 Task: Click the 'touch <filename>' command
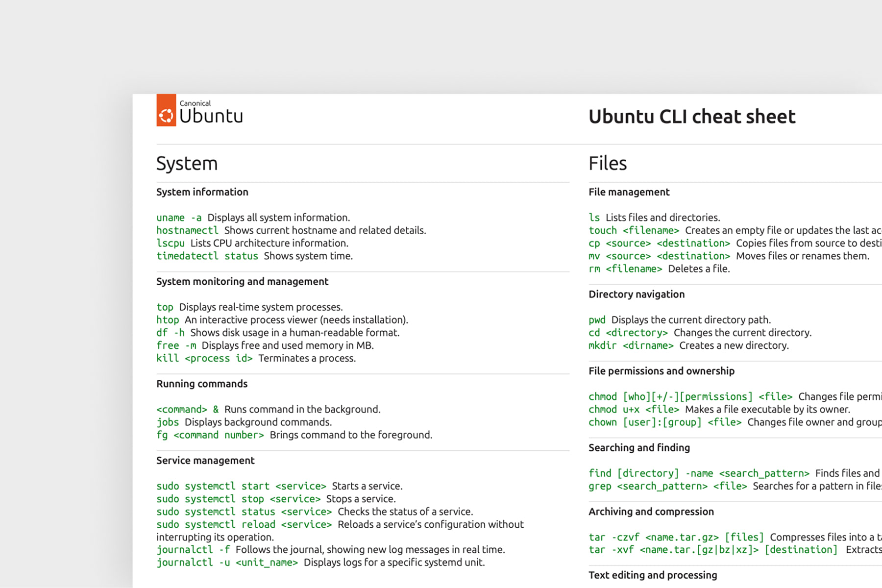[x=634, y=230]
